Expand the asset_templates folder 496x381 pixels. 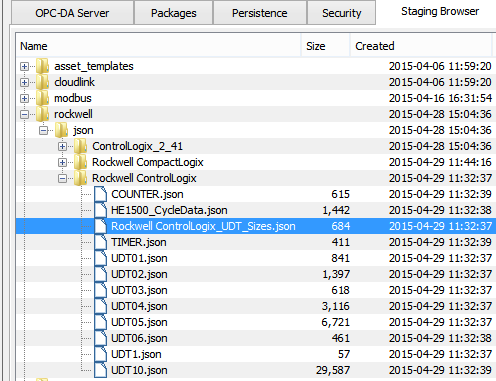pos(24,66)
